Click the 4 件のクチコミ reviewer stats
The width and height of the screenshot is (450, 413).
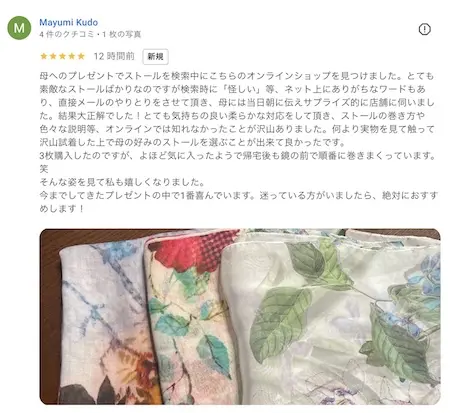(66, 34)
